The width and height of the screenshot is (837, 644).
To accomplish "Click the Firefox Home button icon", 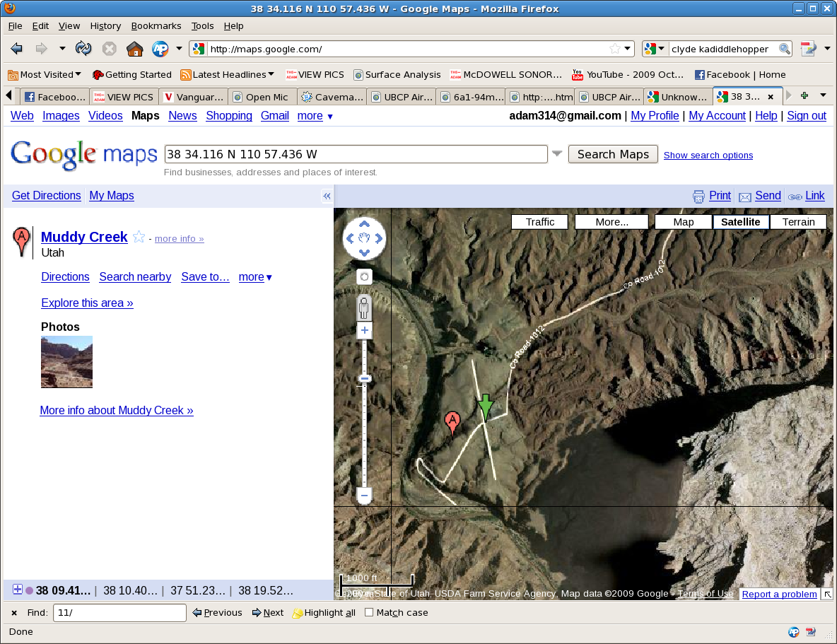I will [134, 49].
